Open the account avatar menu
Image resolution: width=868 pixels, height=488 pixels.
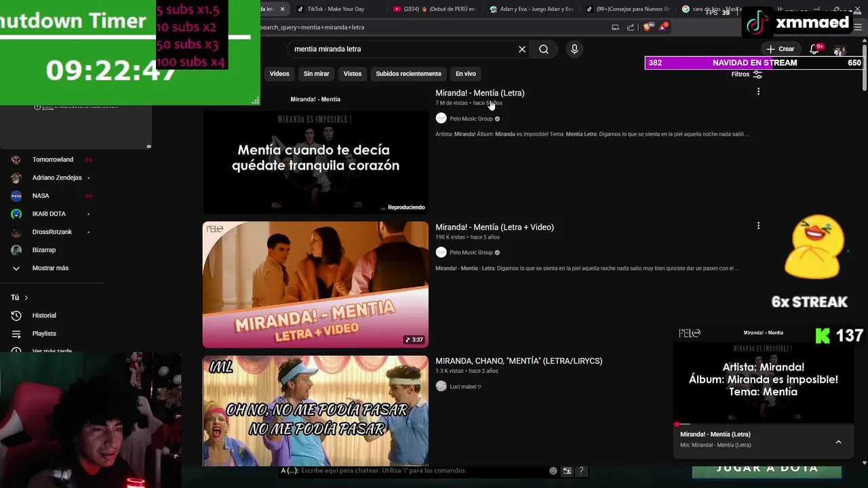840,50
